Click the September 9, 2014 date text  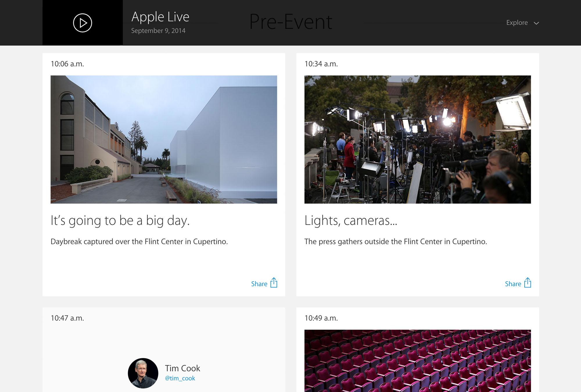click(x=158, y=31)
